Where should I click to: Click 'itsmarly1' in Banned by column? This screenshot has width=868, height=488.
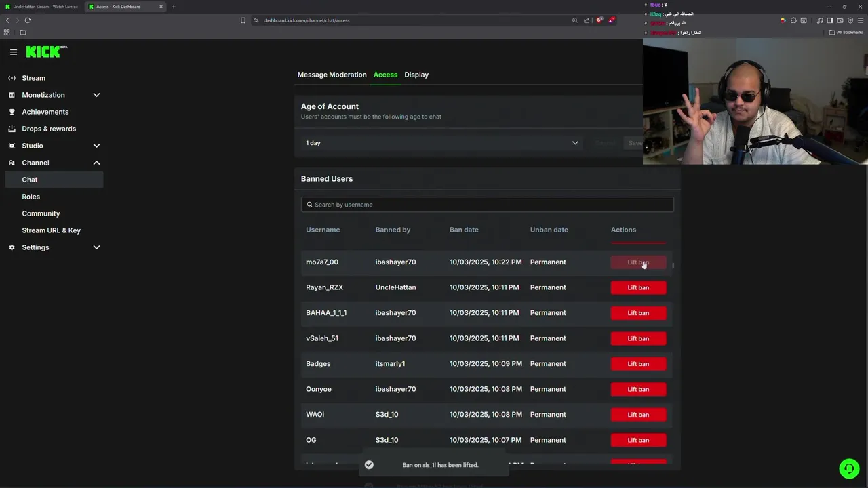390,364
